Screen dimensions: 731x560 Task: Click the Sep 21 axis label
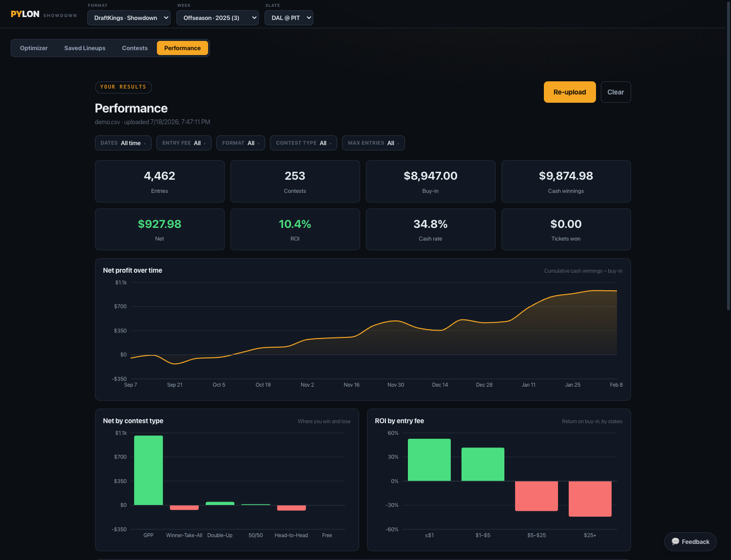[174, 385]
